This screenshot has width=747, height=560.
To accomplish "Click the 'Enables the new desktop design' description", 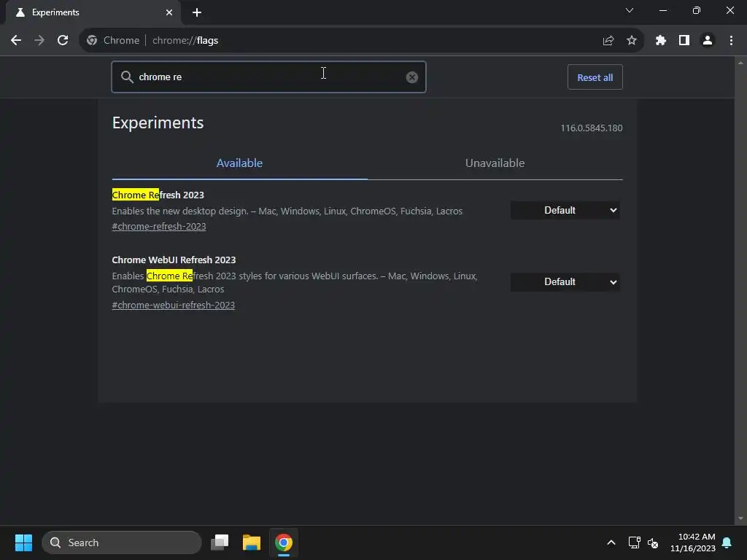I will click(287, 211).
